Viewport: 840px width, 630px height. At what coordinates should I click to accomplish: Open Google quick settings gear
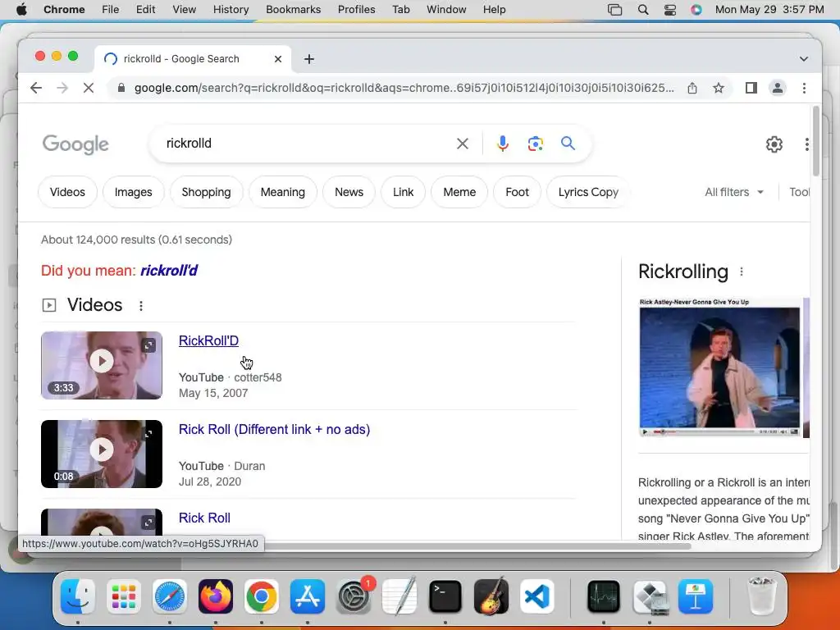(774, 144)
